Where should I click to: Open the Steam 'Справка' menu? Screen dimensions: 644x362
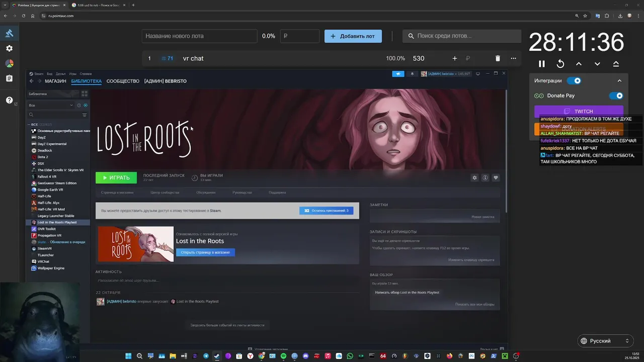point(86,74)
